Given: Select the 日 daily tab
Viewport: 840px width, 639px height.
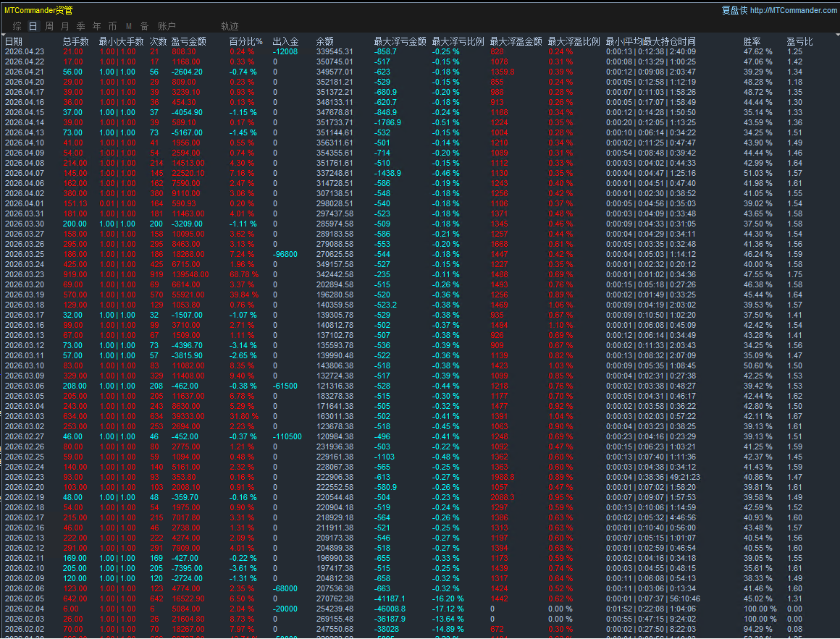Looking at the screenshot, I should [x=33, y=26].
